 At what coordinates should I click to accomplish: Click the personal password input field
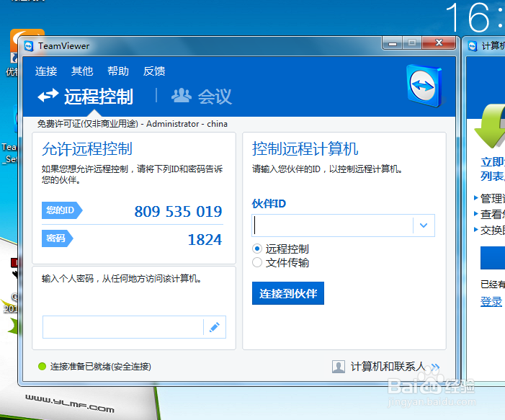122,327
